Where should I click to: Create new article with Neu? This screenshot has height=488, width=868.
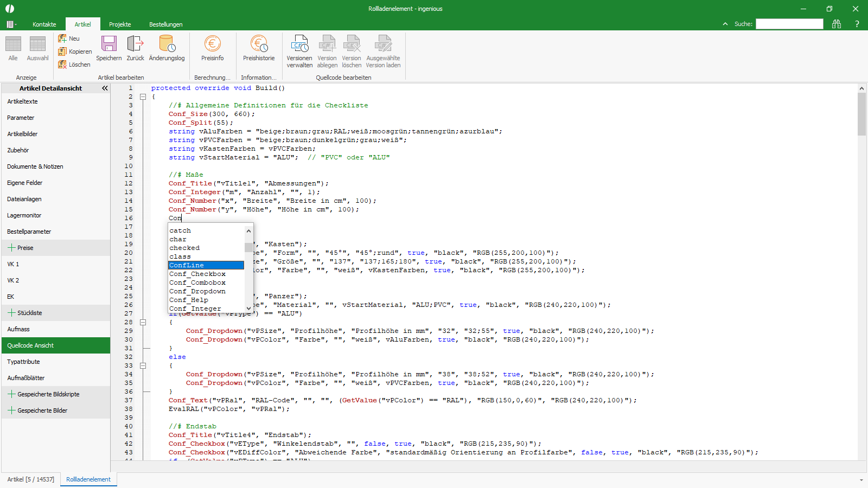pos(69,38)
